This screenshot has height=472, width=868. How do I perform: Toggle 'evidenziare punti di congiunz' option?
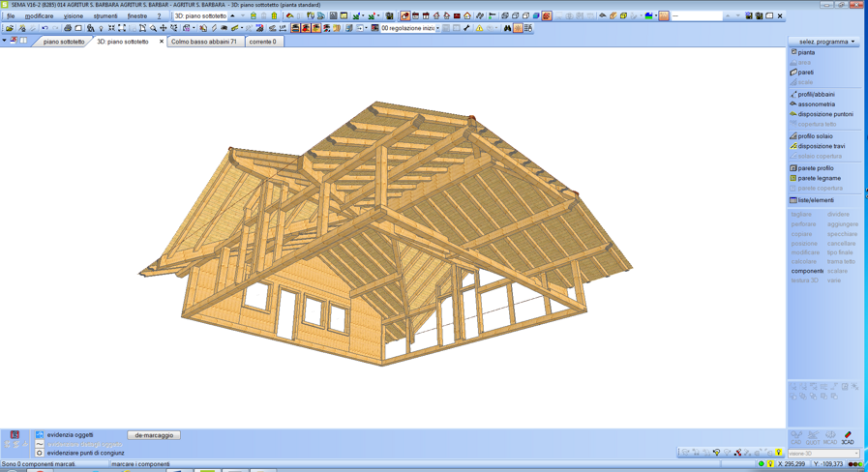pos(40,453)
